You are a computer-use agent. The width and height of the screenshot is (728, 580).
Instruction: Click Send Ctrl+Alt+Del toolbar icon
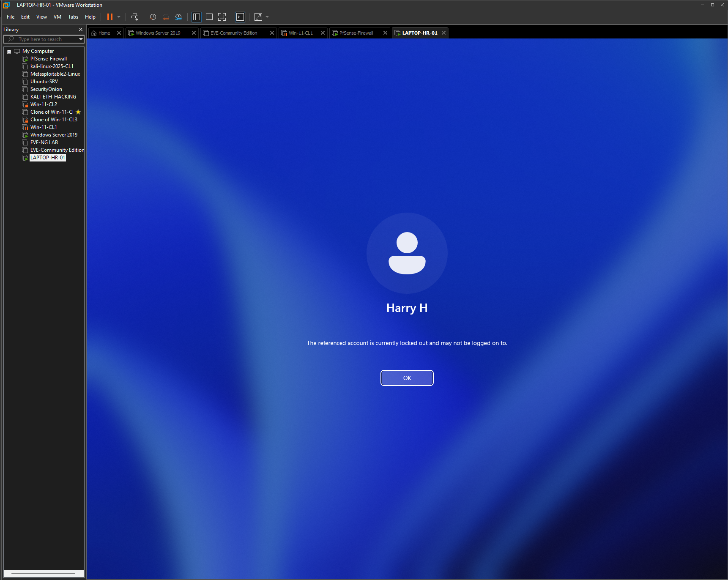point(135,17)
